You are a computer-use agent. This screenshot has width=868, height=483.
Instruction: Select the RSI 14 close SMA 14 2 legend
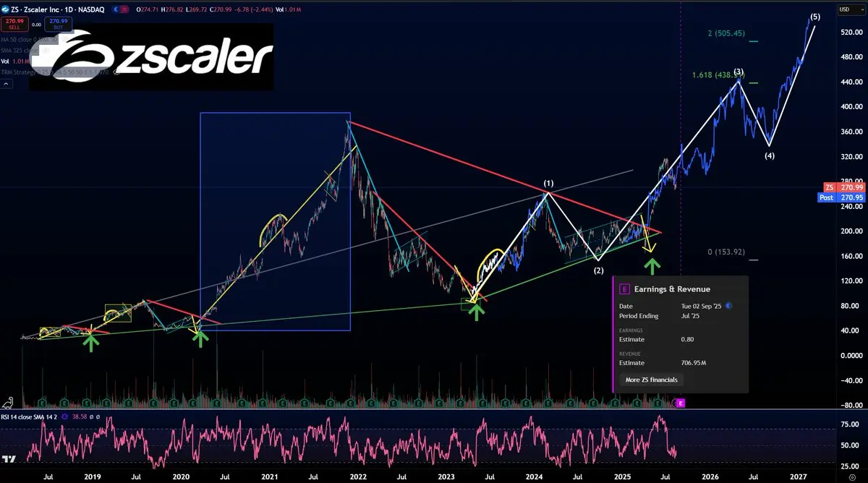point(29,417)
